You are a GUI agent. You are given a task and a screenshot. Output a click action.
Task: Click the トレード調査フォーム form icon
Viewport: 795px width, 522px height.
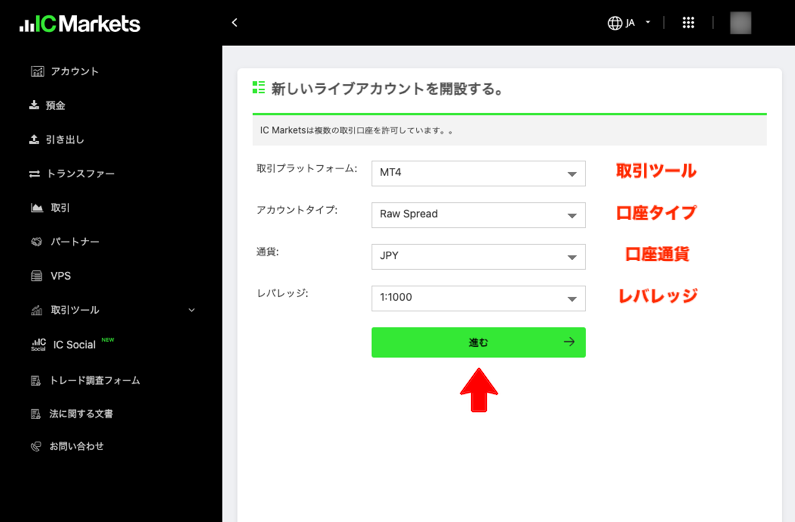tap(36, 381)
